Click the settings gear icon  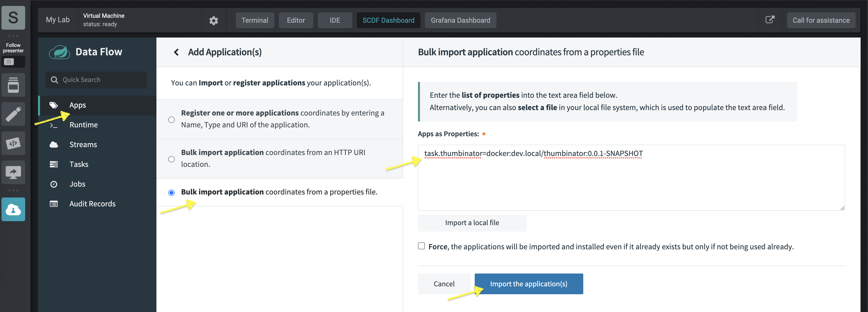tap(214, 20)
